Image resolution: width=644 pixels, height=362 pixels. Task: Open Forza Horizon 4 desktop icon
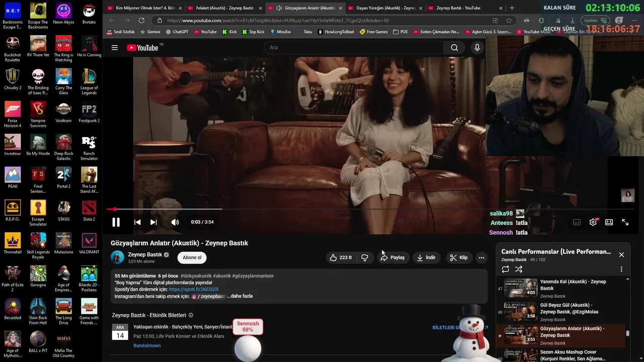click(x=13, y=115)
